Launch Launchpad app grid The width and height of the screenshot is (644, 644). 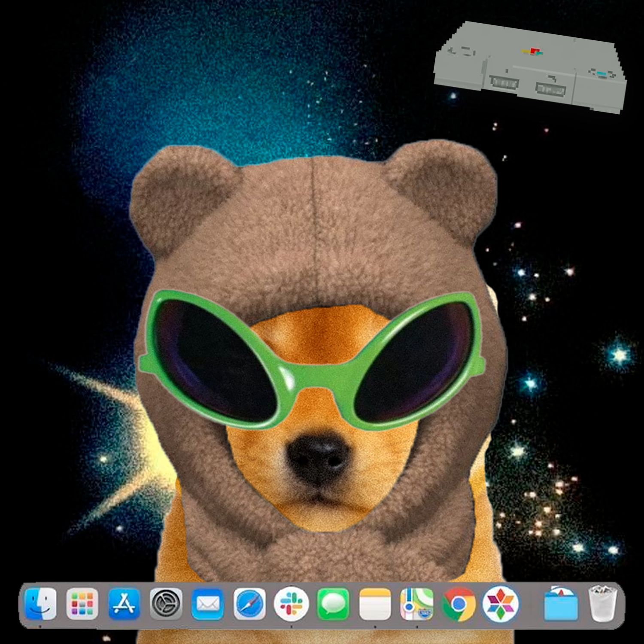[82, 604]
